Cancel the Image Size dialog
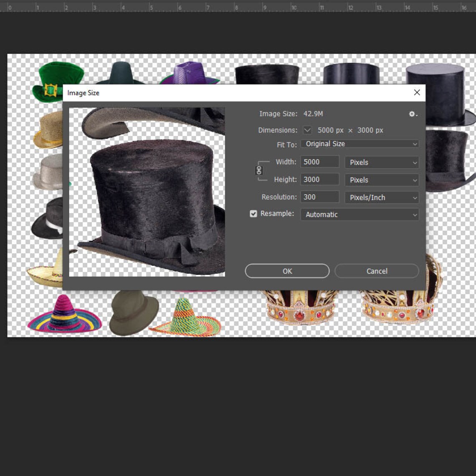The height and width of the screenshot is (476, 476). (376, 271)
